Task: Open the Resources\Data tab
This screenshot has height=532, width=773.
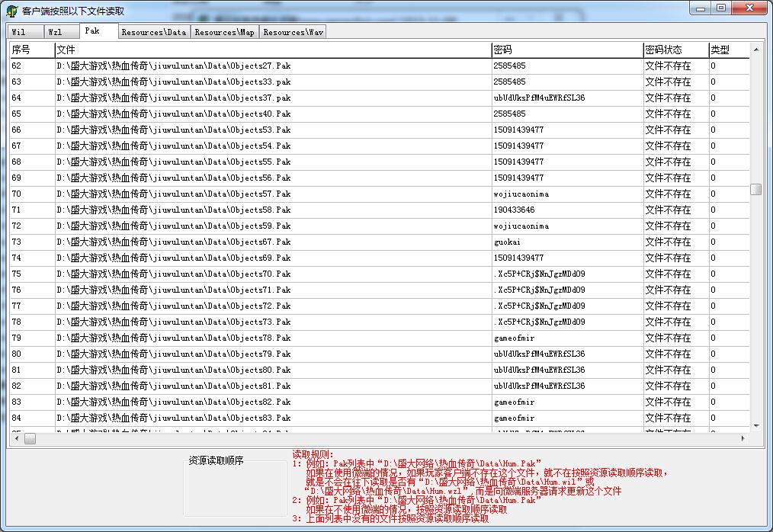Action: click(154, 32)
